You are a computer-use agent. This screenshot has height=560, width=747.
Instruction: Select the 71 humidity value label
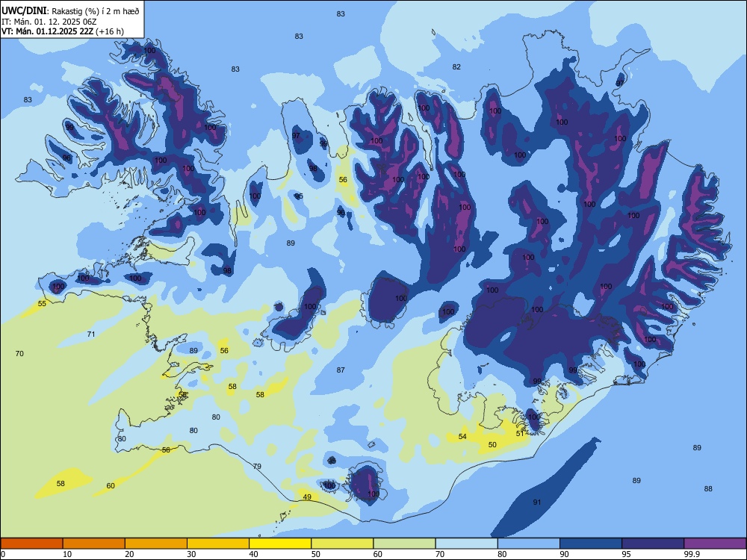(x=91, y=335)
